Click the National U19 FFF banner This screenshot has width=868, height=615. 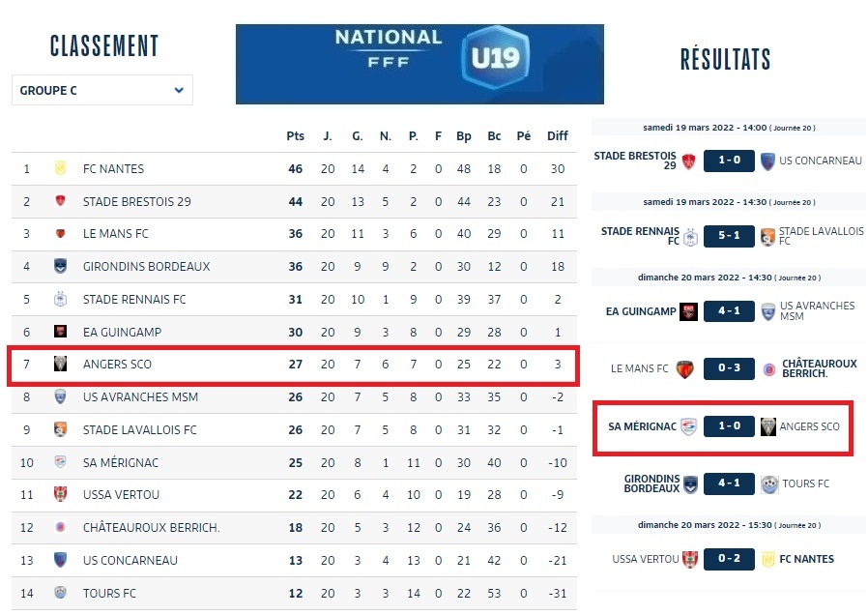420,64
